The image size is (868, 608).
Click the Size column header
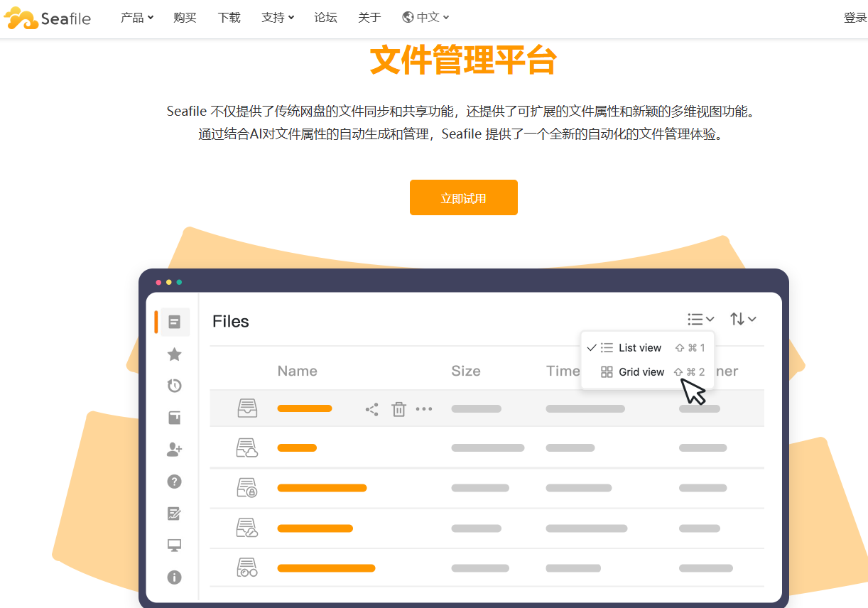point(466,371)
